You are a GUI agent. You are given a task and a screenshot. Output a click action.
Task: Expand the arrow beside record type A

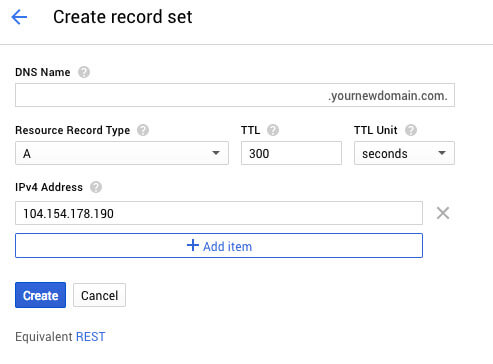click(x=216, y=153)
